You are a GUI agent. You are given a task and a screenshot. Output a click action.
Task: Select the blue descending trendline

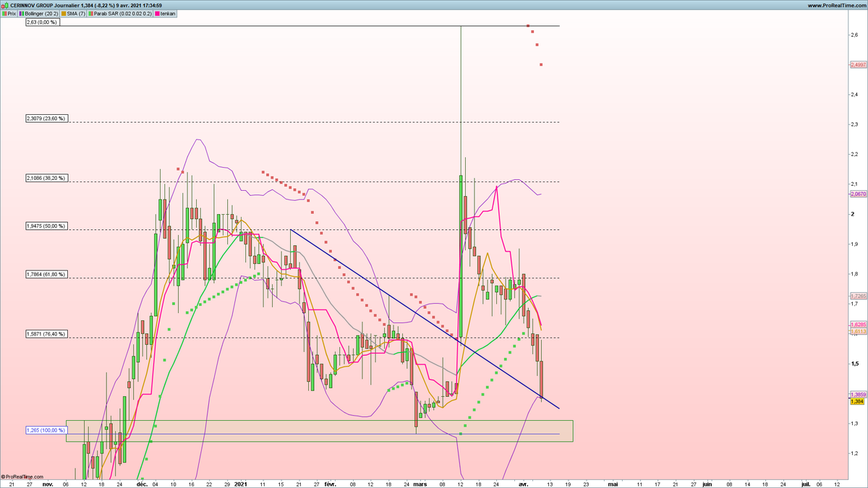(425, 319)
